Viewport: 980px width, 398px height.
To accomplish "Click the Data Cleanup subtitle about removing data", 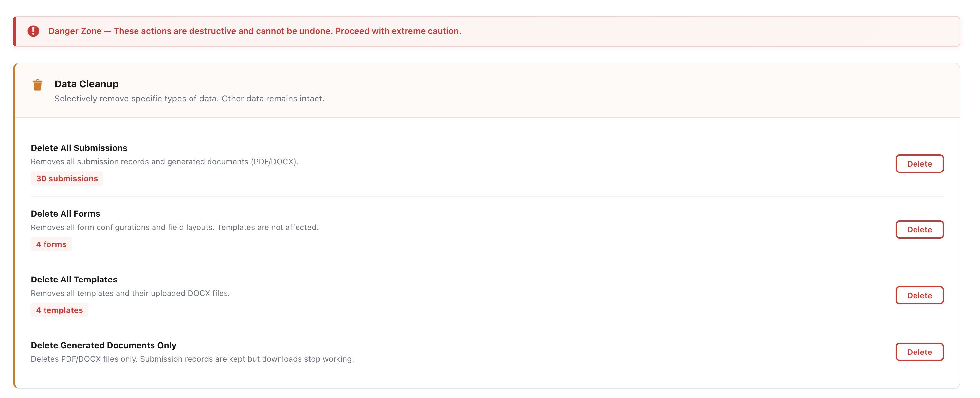I will [x=190, y=99].
